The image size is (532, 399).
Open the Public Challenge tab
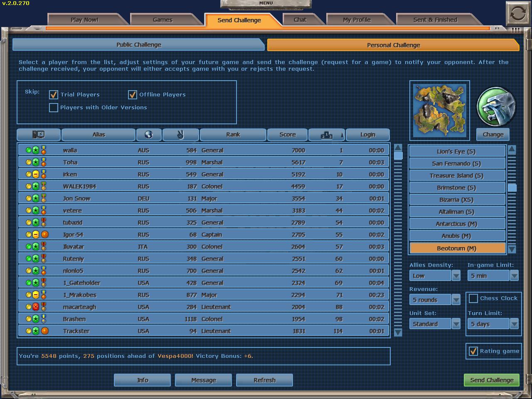pos(138,45)
